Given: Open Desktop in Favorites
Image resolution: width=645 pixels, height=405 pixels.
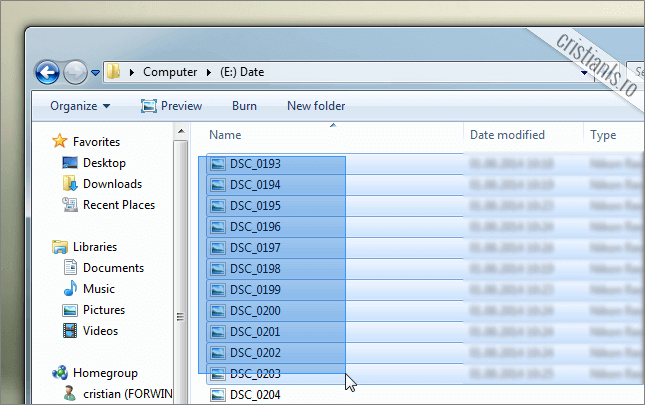Looking at the screenshot, I should click(x=104, y=163).
